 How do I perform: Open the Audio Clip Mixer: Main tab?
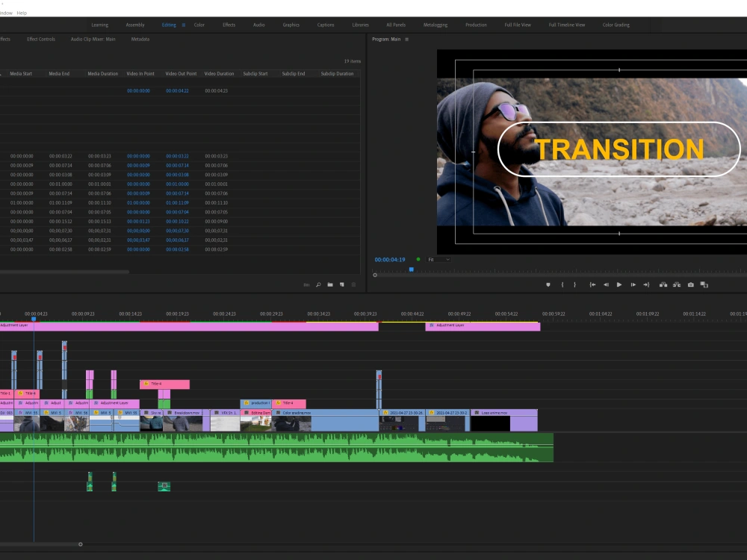[x=93, y=39]
